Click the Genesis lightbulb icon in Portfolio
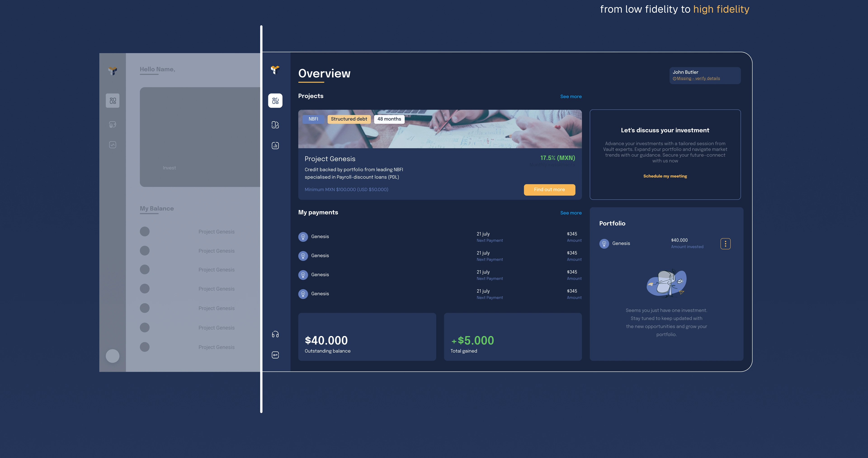This screenshot has width=868, height=458. pos(604,243)
